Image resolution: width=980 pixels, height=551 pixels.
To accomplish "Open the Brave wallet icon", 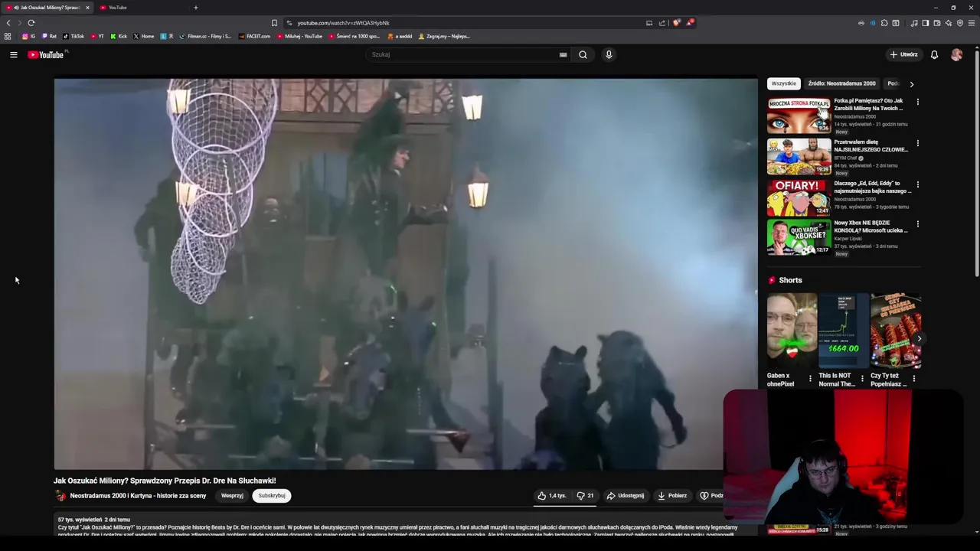I will pos(936,23).
